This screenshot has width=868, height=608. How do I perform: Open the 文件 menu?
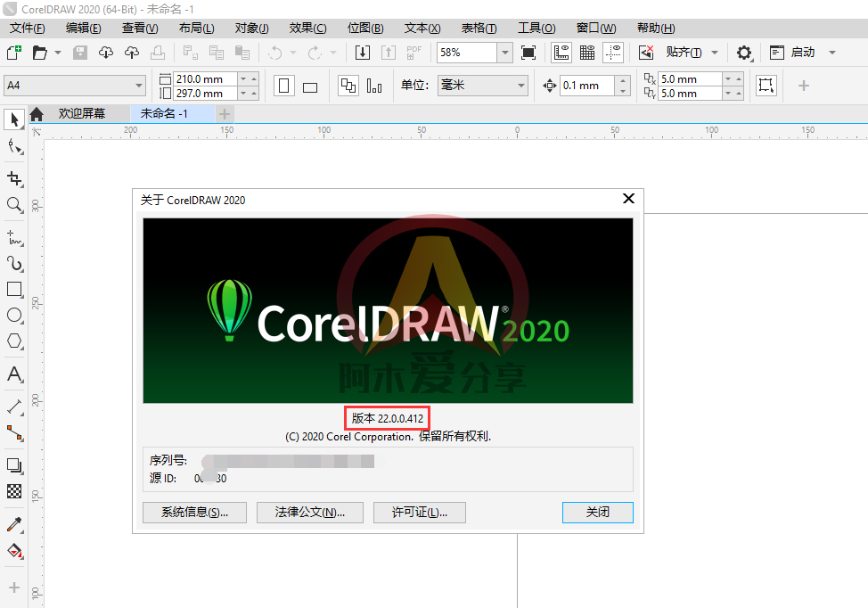click(28, 28)
